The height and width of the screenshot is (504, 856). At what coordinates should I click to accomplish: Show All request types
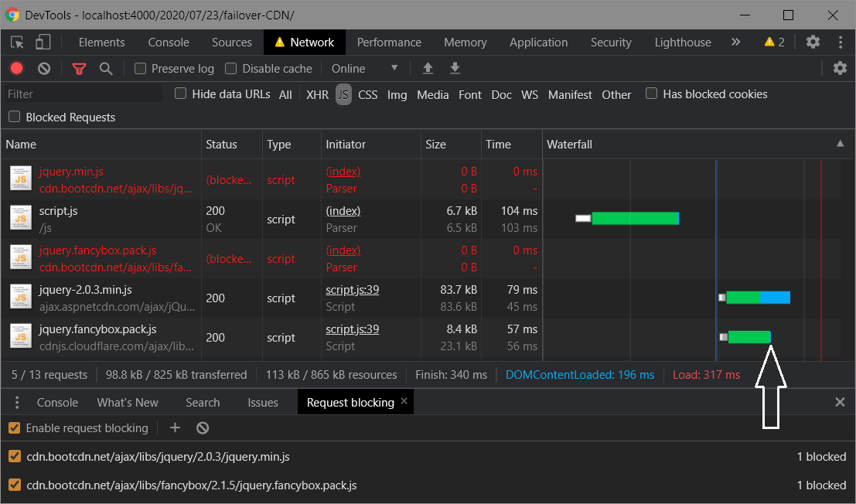[x=285, y=94]
